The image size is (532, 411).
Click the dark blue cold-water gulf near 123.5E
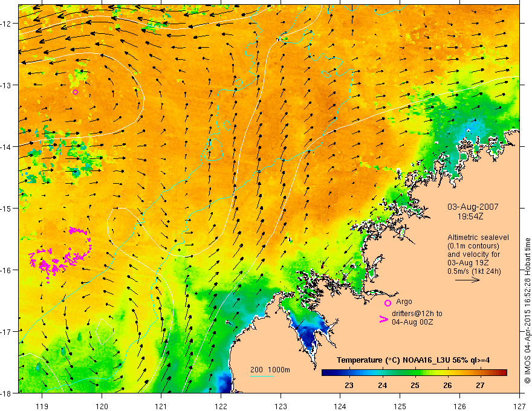(310, 332)
